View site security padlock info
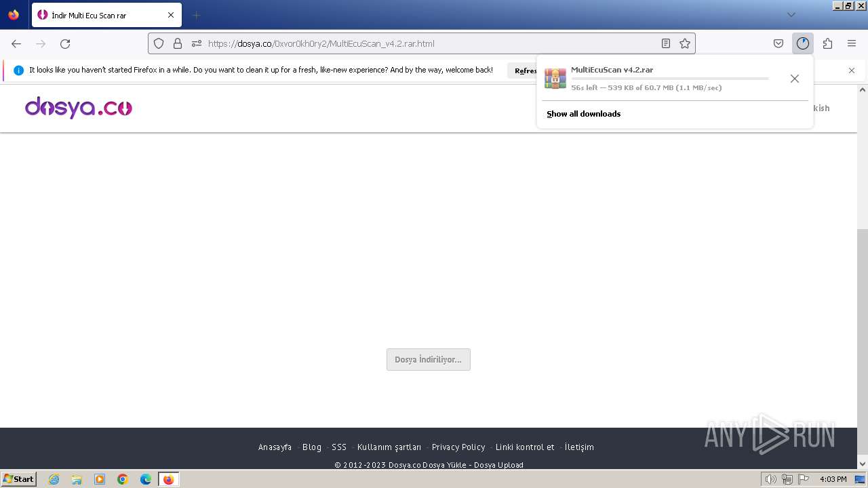868x488 pixels. [178, 43]
